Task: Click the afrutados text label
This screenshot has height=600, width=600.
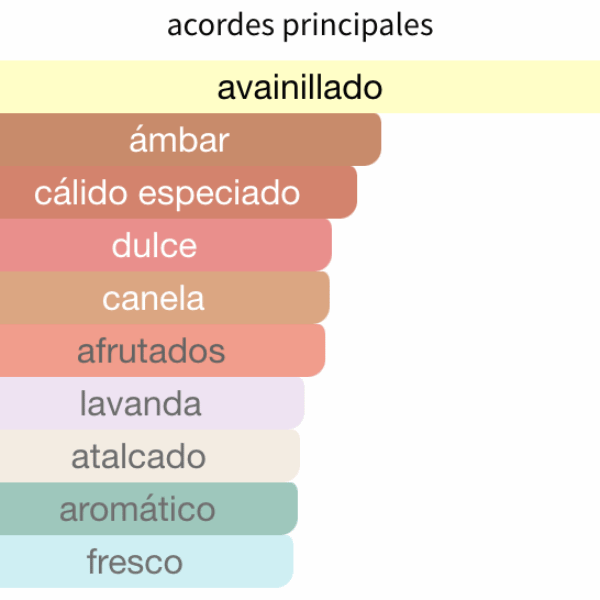Action: 151,351
